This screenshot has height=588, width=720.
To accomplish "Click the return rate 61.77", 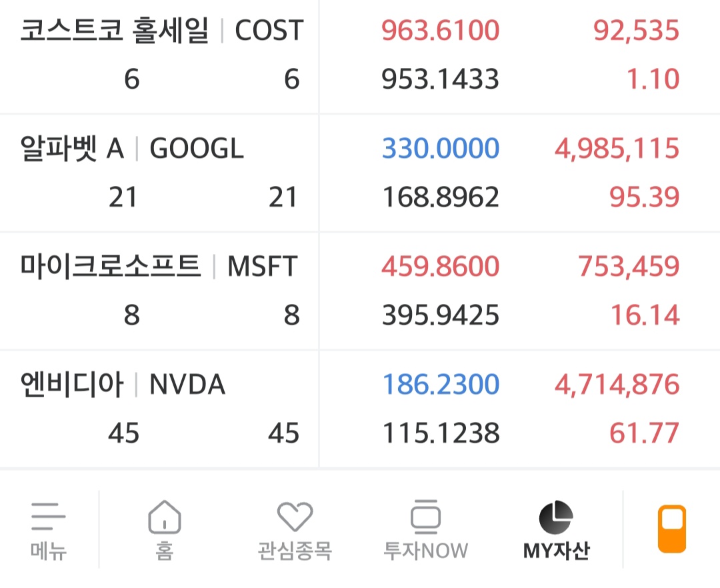I will click(x=644, y=433).
